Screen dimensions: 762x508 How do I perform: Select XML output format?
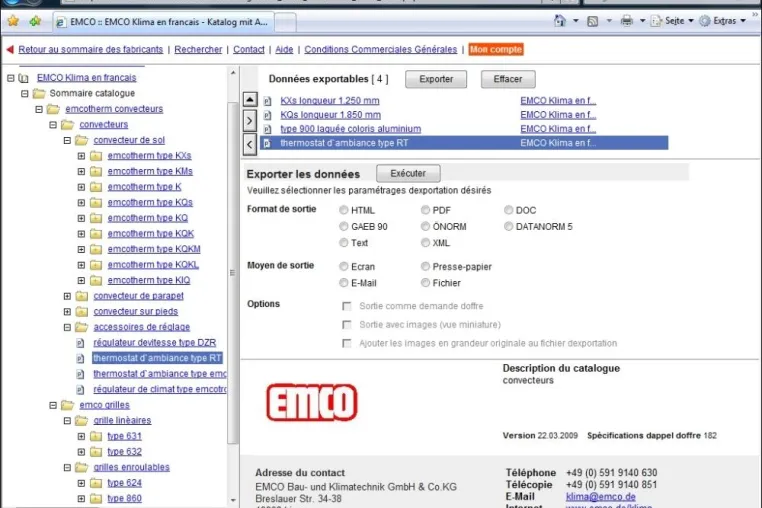(x=425, y=243)
